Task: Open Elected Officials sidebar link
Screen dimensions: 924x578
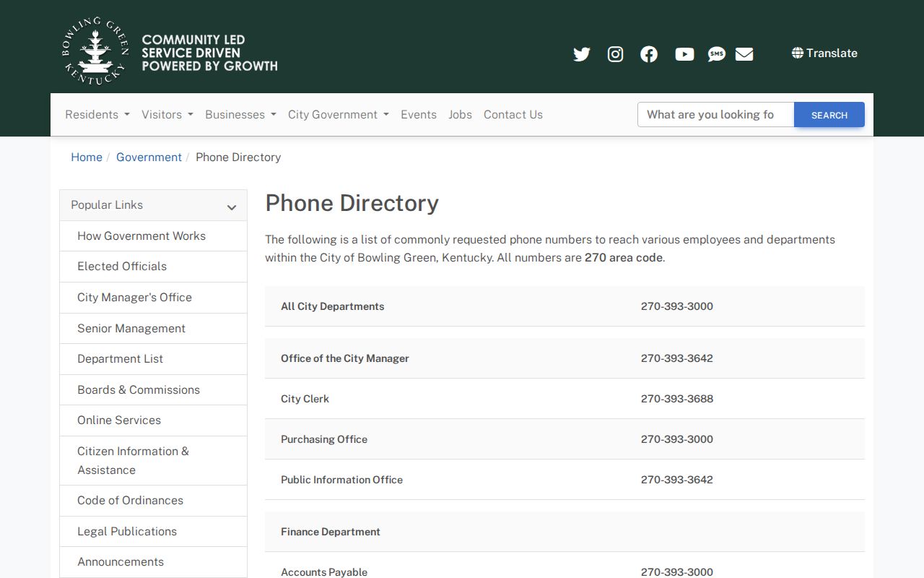Action: click(153, 267)
